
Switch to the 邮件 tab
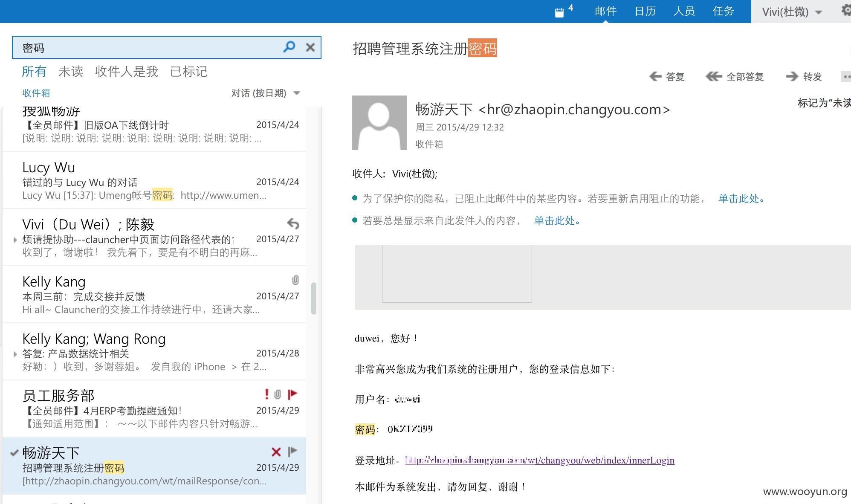click(605, 11)
